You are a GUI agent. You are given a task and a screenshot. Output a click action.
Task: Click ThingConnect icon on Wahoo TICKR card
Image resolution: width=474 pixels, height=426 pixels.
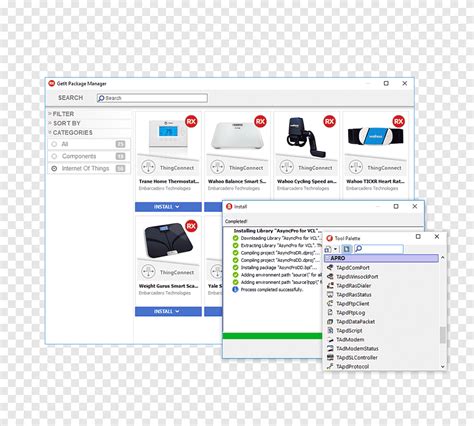click(356, 167)
